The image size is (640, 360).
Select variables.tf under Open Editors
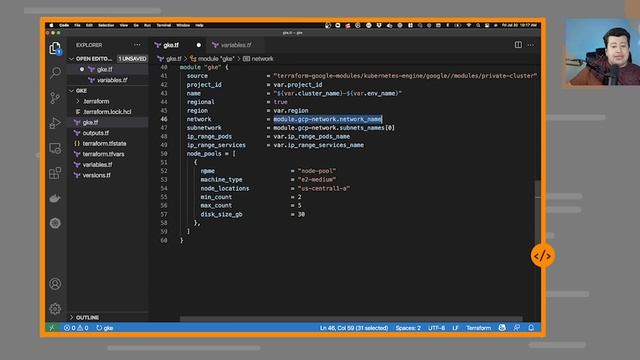point(112,80)
